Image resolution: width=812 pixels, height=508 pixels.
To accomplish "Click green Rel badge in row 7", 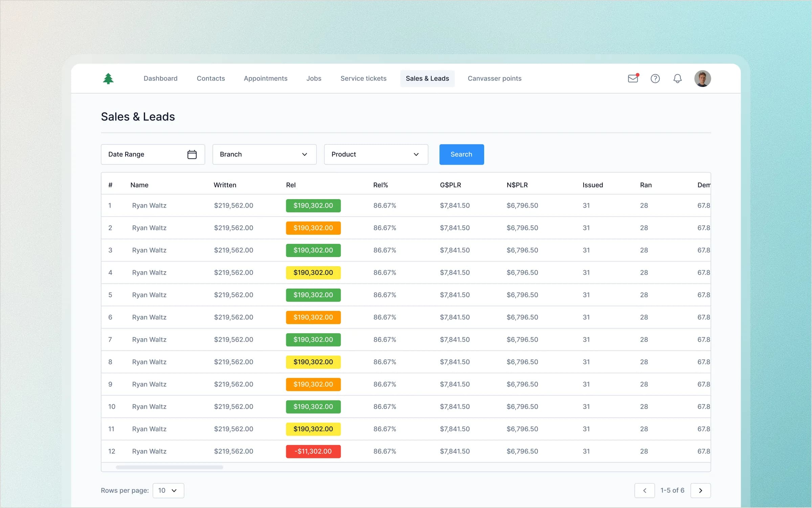I will coord(313,340).
